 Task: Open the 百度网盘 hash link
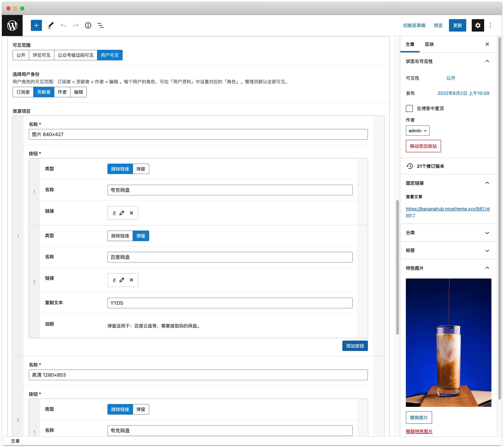click(114, 280)
